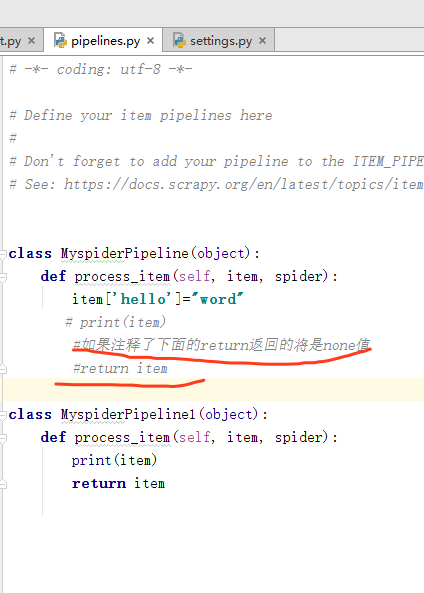This screenshot has height=593, width=424.
Task: Click fold end marker beside final return item
Action: coord(3,484)
